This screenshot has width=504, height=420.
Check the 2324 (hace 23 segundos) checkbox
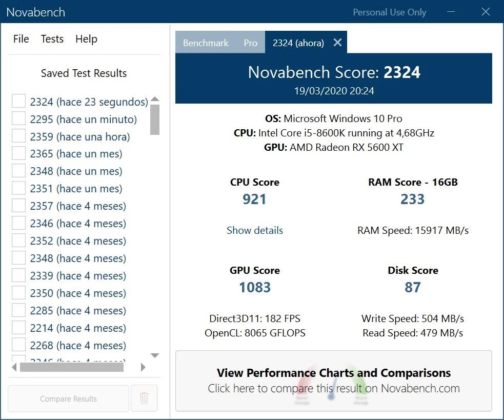pos(18,101)
